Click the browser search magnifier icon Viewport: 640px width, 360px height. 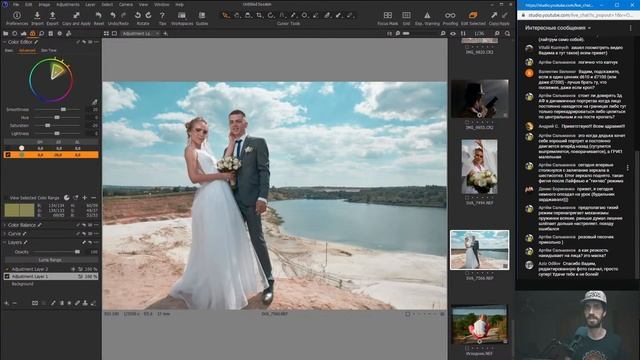[x=507, y=33]
